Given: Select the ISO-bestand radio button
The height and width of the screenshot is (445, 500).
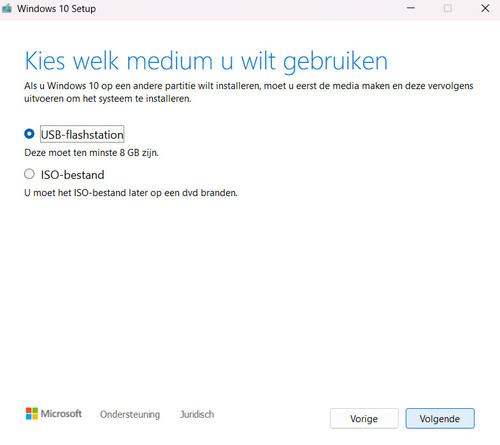Looking at the screenshot, I should (x=29, y=174).
